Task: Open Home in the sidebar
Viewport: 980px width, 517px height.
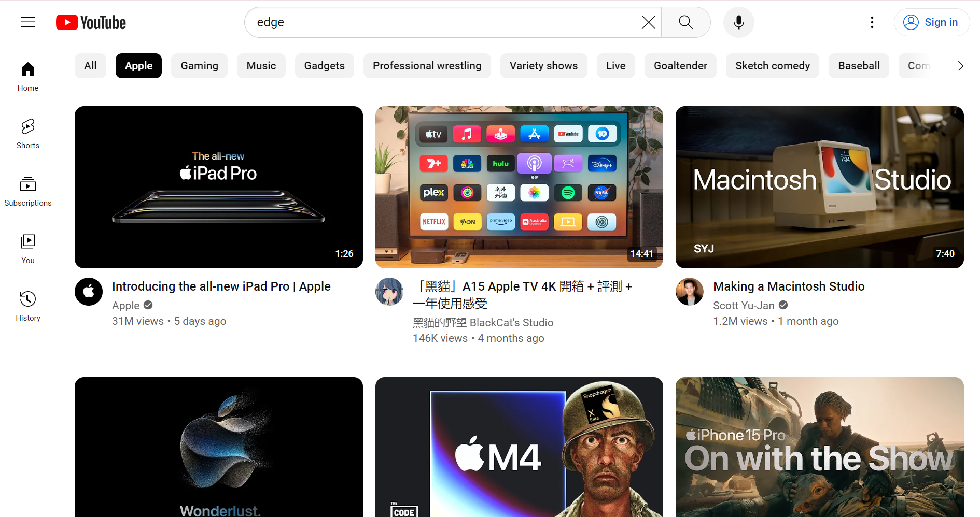Action: click(28, 77)
